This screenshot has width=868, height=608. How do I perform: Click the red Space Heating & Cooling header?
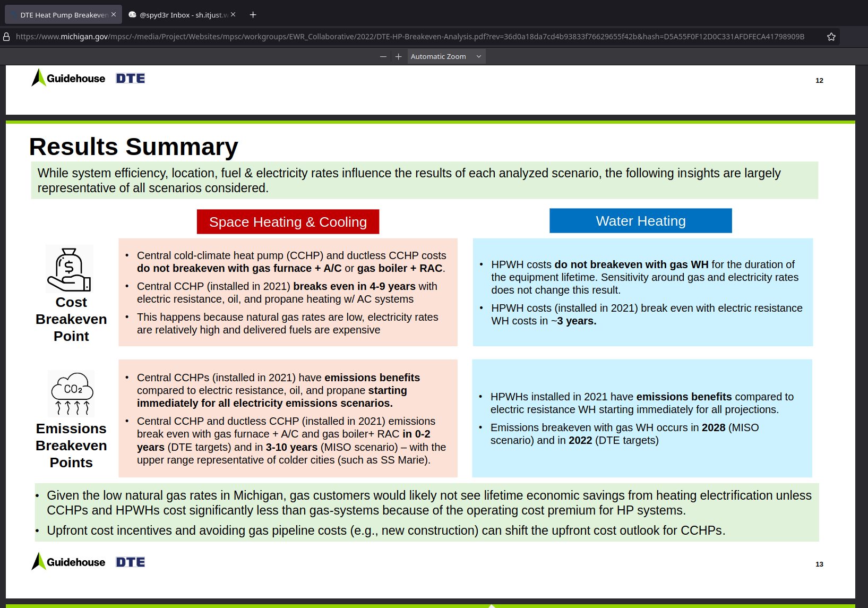[x=288, y=222]
